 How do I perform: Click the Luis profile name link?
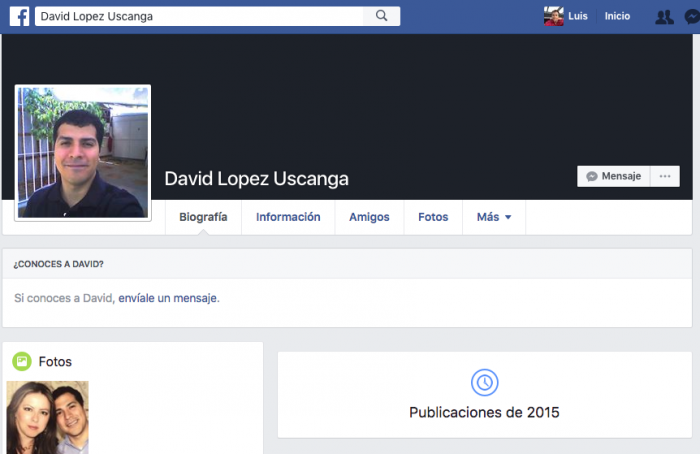coord(578,17)
